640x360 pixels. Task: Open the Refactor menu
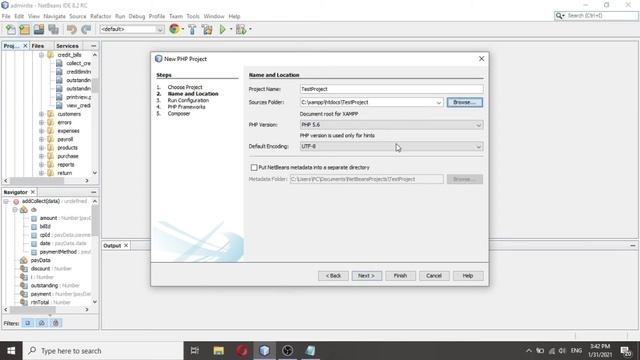coord(100,16)
